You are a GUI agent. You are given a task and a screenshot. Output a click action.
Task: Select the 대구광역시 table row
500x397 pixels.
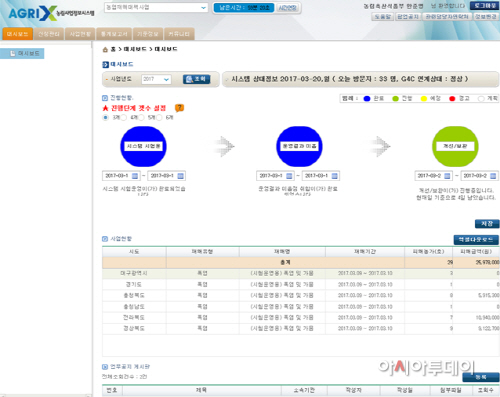point(301,273)
